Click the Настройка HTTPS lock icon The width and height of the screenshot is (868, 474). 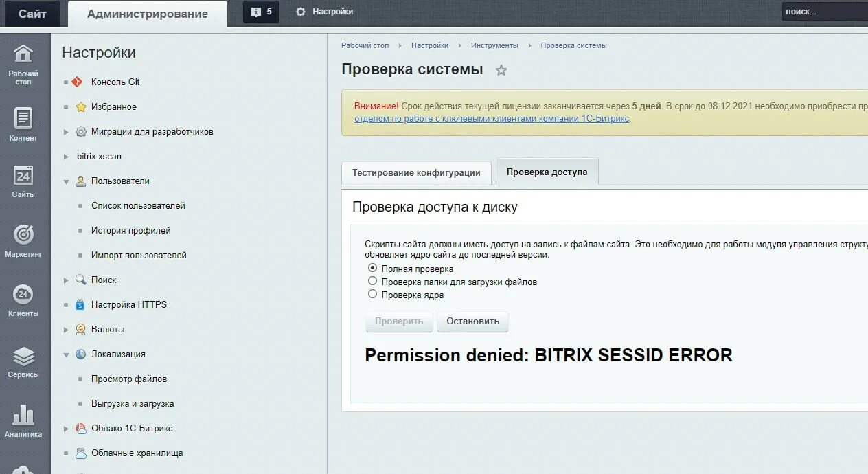pos(80,304)
